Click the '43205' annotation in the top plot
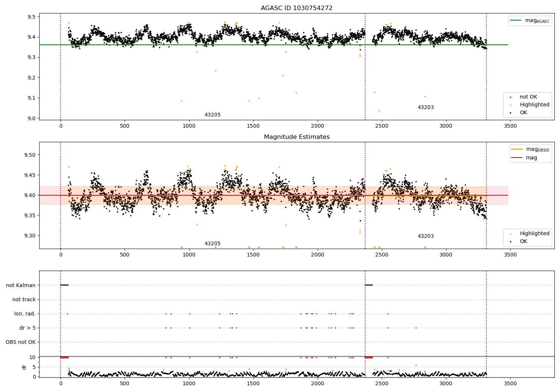Viewport: 560px width, 392px height. pos(212,115)
